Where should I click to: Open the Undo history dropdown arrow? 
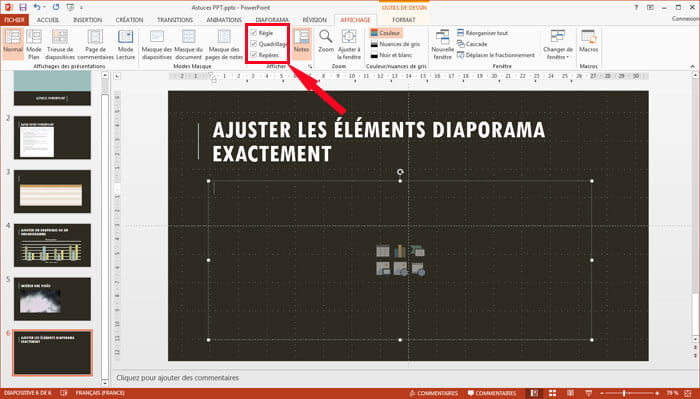click(x=45, y=8)
